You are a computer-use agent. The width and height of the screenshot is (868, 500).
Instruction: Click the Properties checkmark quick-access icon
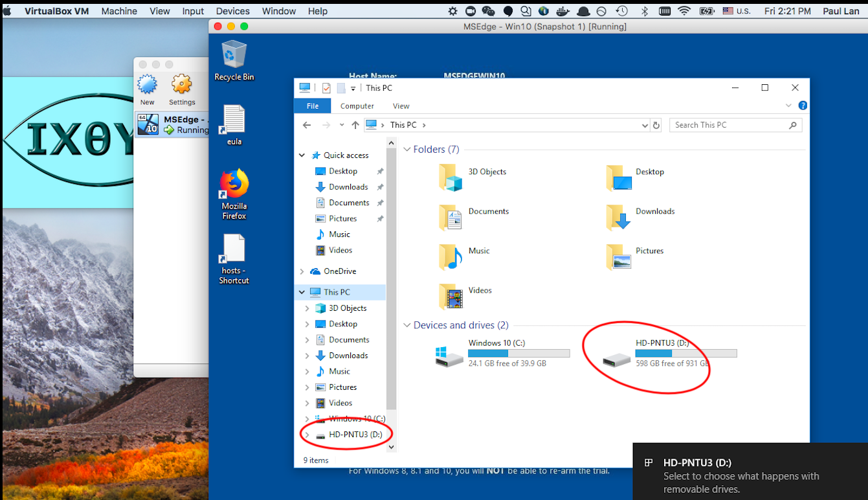pyautogui.click(x=326, y=88)
